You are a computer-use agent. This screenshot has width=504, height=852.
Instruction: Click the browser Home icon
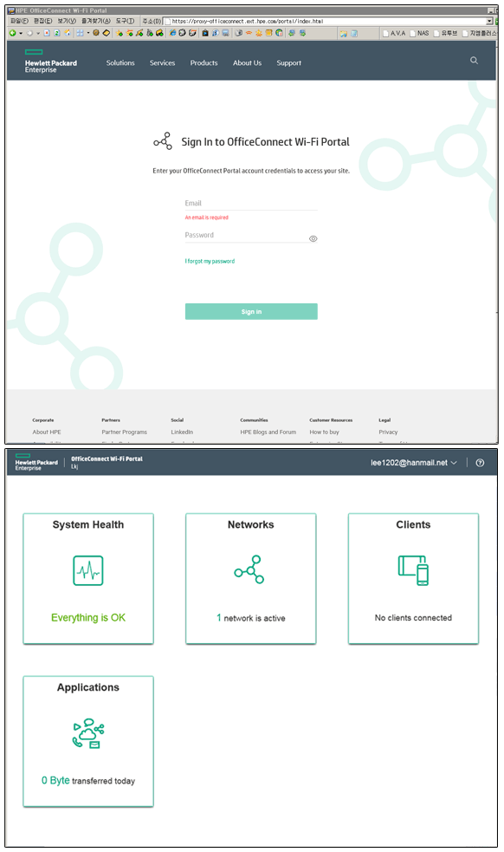click(x=67, y=33)
